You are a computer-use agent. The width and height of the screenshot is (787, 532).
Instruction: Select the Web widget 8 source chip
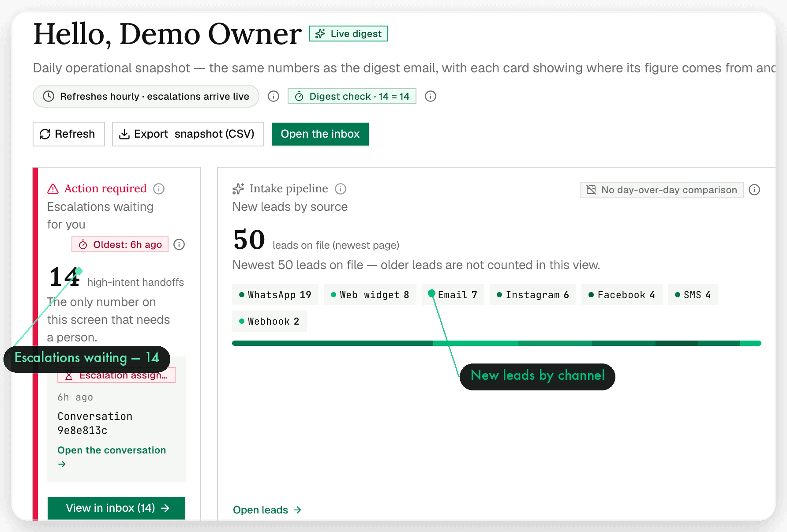(x=370, y=295)
